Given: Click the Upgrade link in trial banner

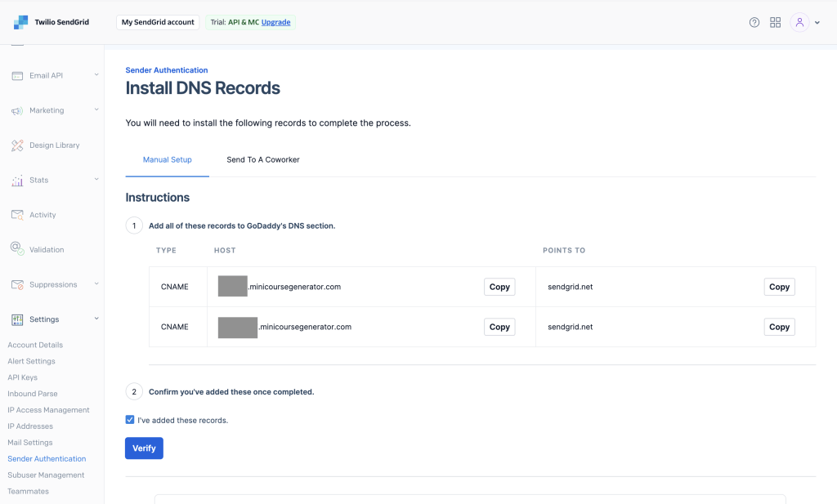Looking at the screenshot, I should pos(276,22).
